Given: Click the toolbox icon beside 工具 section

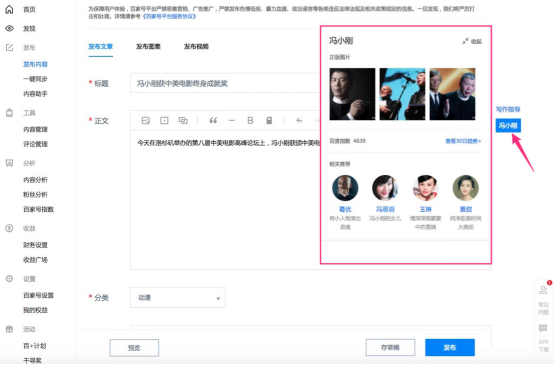Looking at the screenshot, I should [10, 113].
